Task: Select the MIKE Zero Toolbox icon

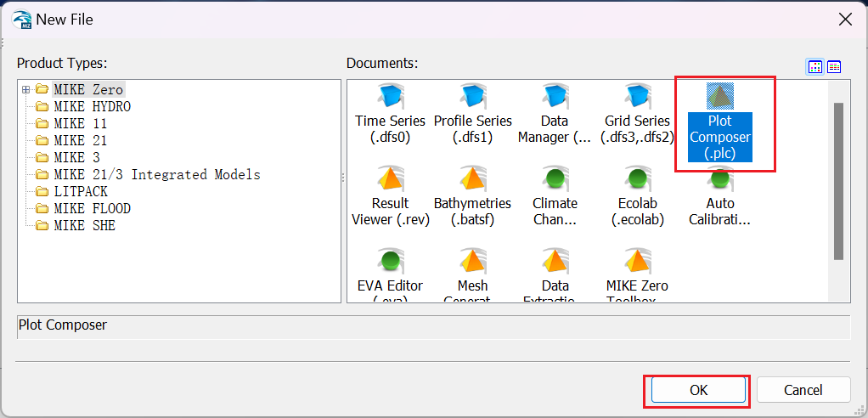Action: click(637, 262)
